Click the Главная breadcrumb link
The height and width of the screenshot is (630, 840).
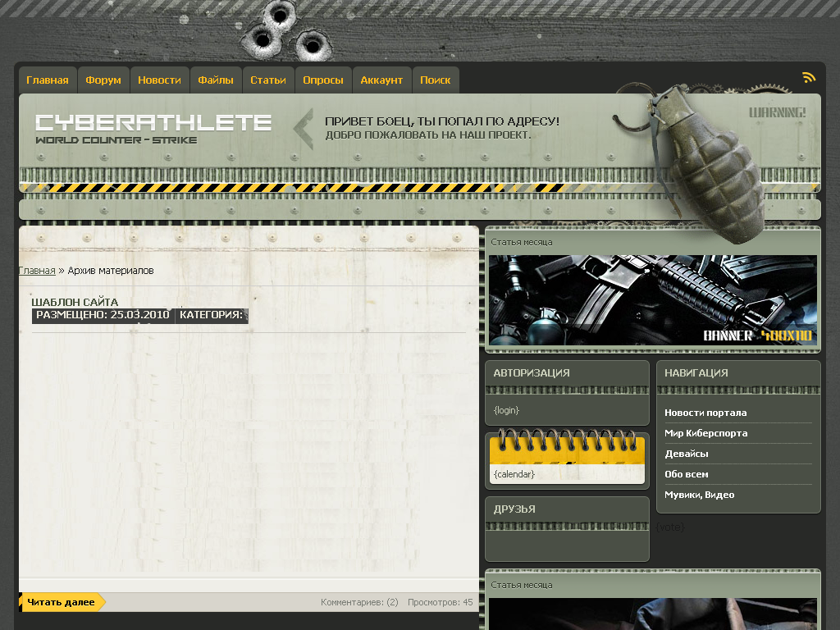click(37, 271)
